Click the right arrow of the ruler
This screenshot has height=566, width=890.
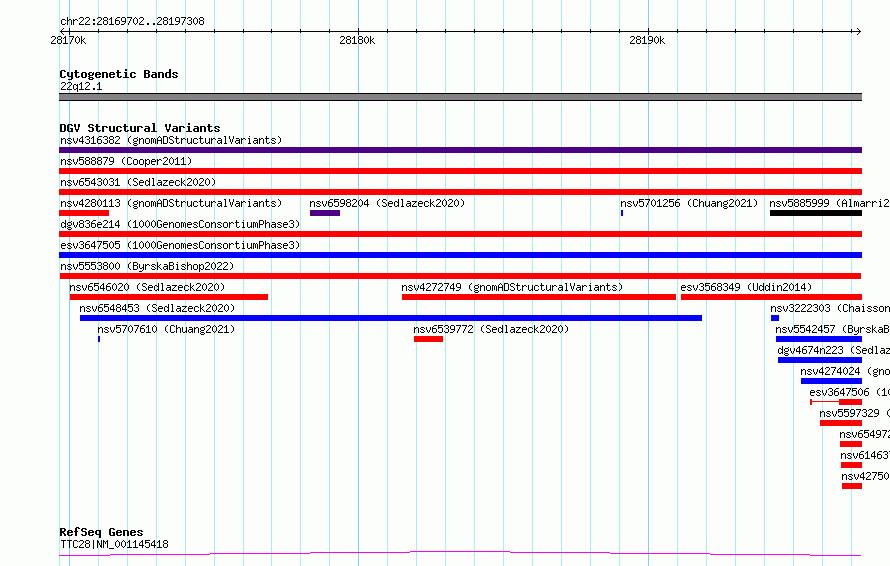858,31
